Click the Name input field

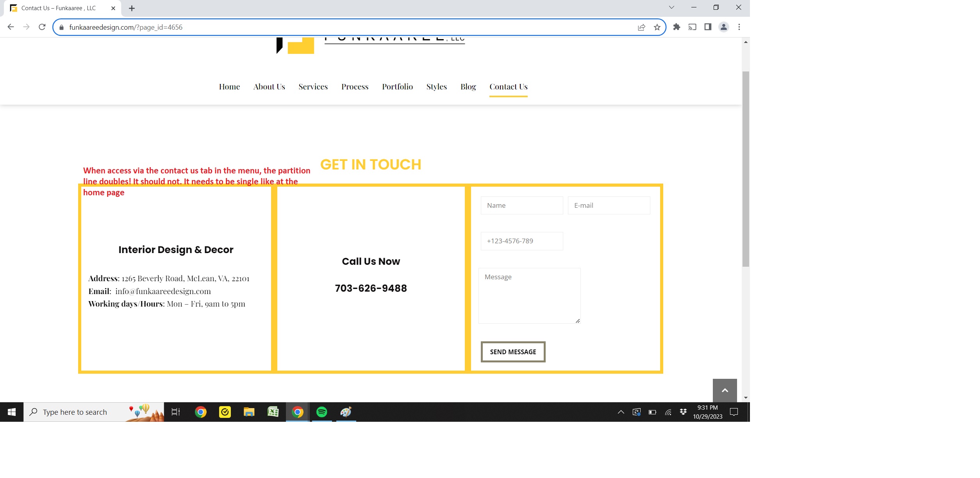tap(522, 205)
